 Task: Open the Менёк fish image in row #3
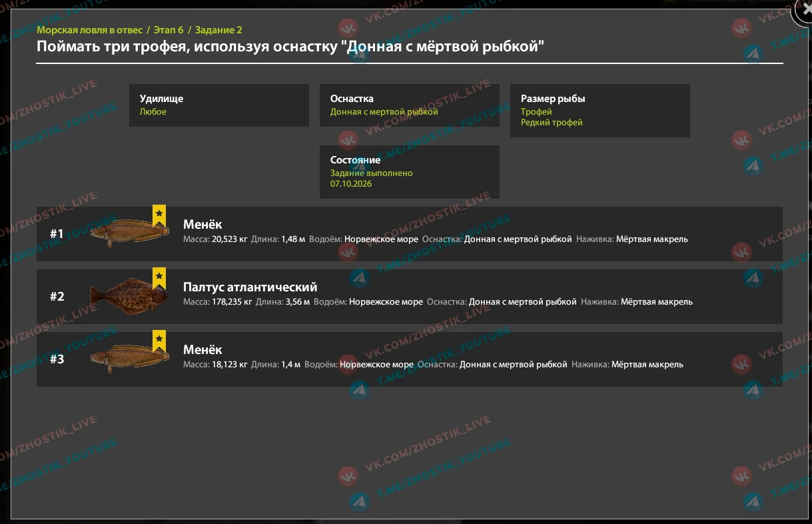(x=129, y=359)
